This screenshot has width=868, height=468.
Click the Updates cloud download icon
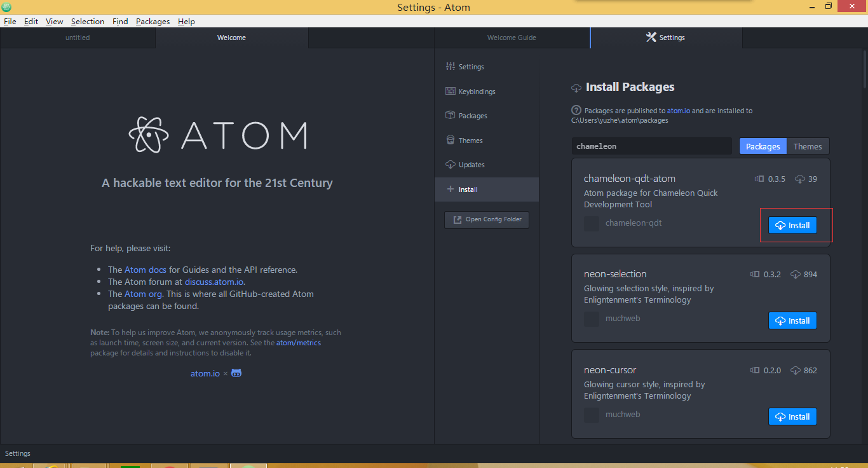pos(451,164)
